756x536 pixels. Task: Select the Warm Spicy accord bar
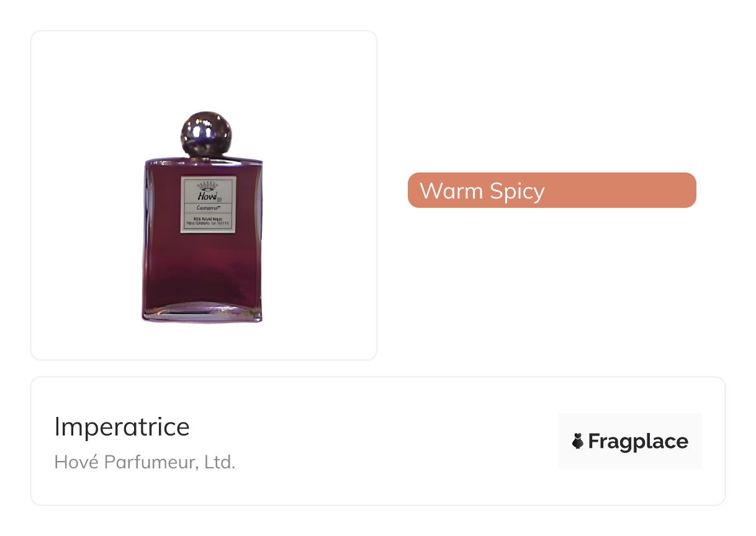pyautogui.click(x=552, y=190)
